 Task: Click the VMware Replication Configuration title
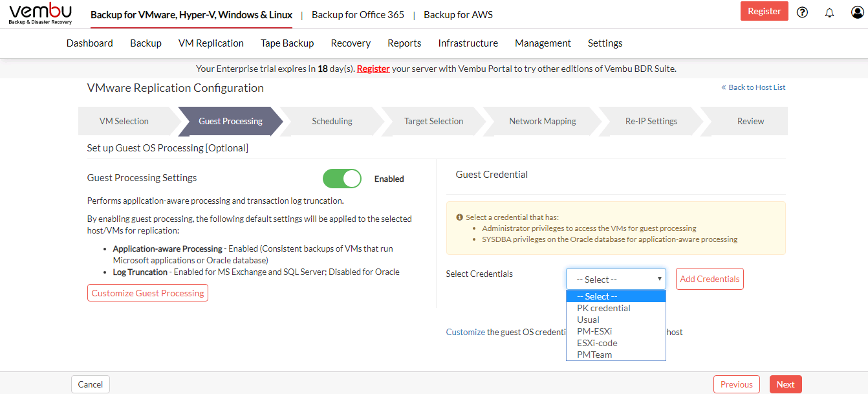point(175,88)
